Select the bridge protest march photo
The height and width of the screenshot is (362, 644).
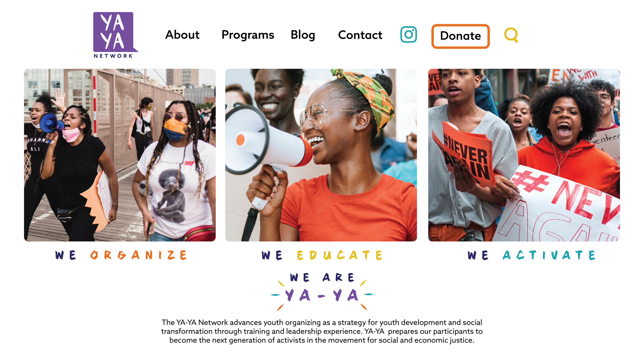click(120, 155)
